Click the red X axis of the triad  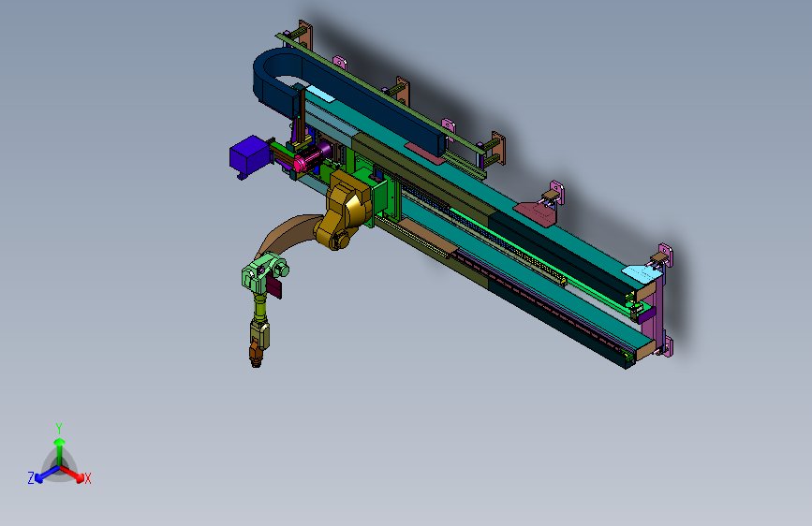(73, 474)
